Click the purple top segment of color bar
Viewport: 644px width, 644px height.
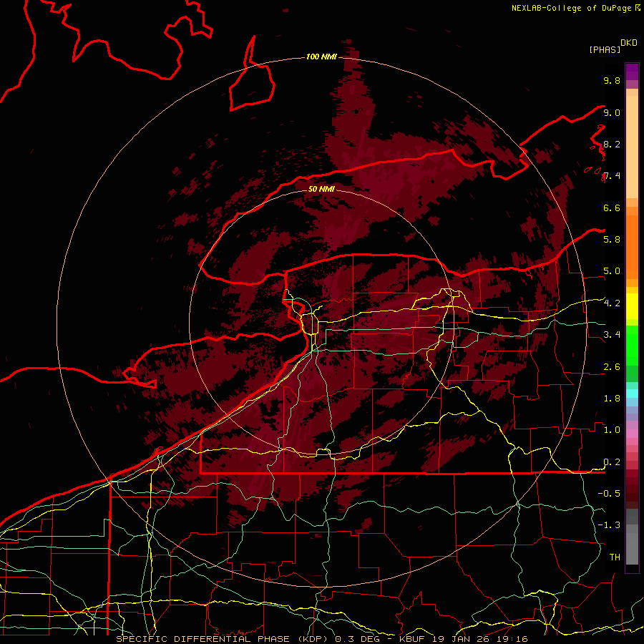tap(632, 72)
